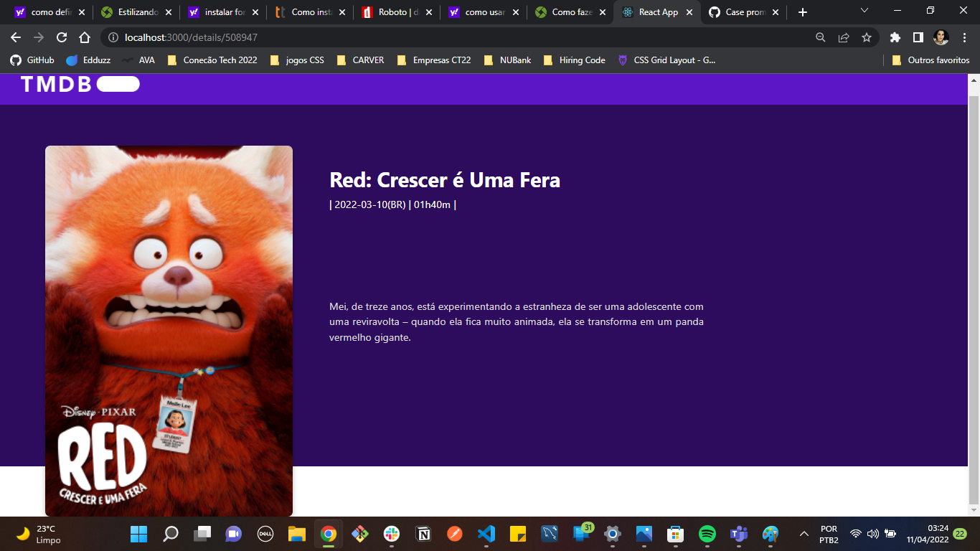The image size is (980, 551).
Task: Open the AVA bookmark
Action: point(138,60)
